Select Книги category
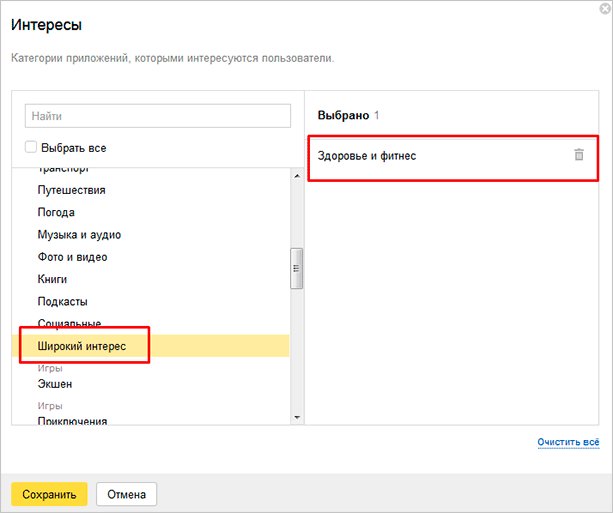 [52, 279]
